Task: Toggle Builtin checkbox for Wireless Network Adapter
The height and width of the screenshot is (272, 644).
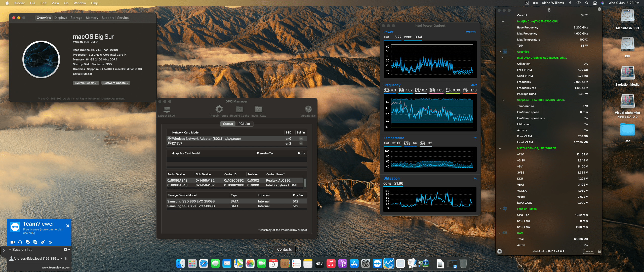Action: coord(301,139)
